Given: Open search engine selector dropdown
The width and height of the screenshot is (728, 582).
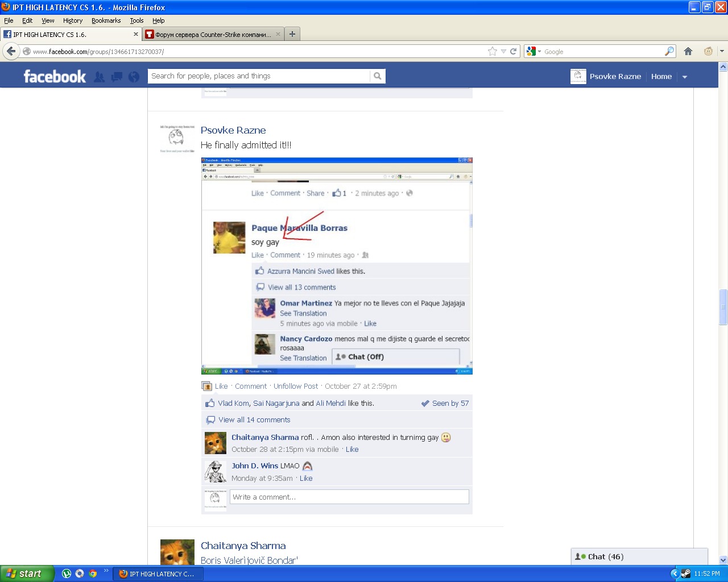Looking at the screenshot, I should tap(533, 51).
